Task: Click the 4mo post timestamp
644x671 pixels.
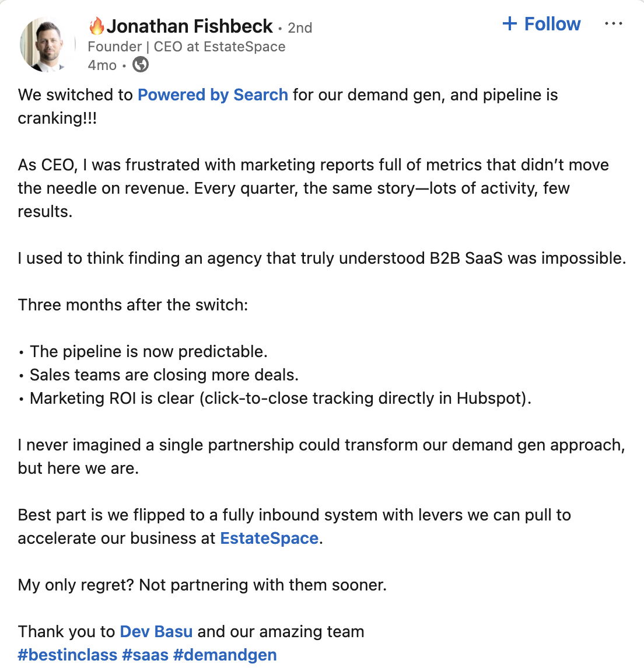Action: [x=102, y=65]
